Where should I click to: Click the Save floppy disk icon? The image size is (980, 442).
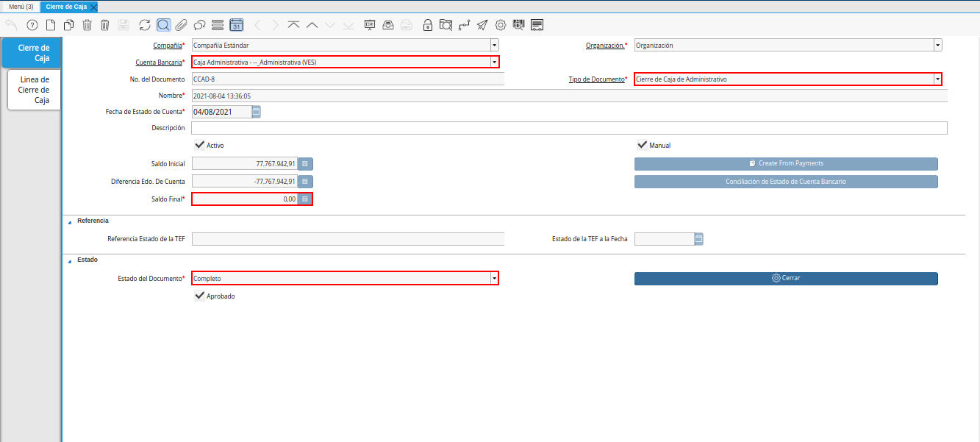(x=124, y=25)
